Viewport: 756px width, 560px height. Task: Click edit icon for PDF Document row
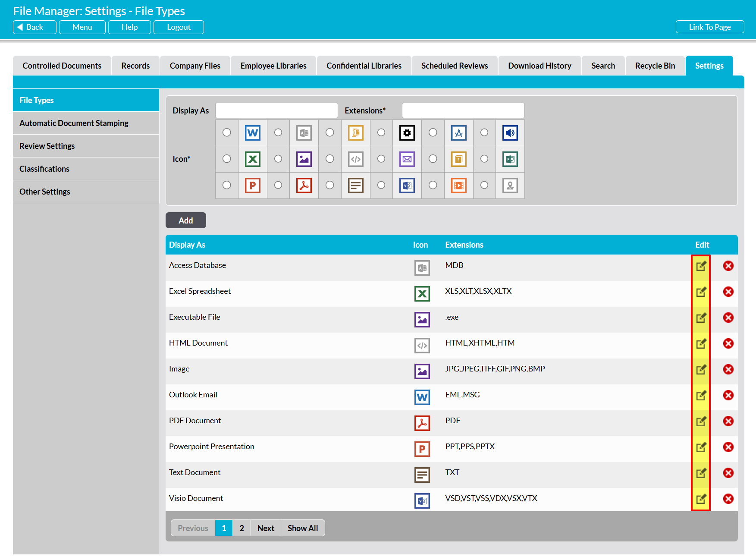pyautogui.click(x=701, y=421)
